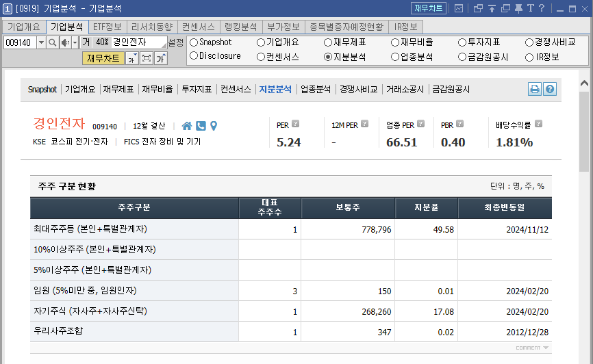Switch to the 부가정보 tab
This screenshot has width=593, height=364.
point(283,27)
